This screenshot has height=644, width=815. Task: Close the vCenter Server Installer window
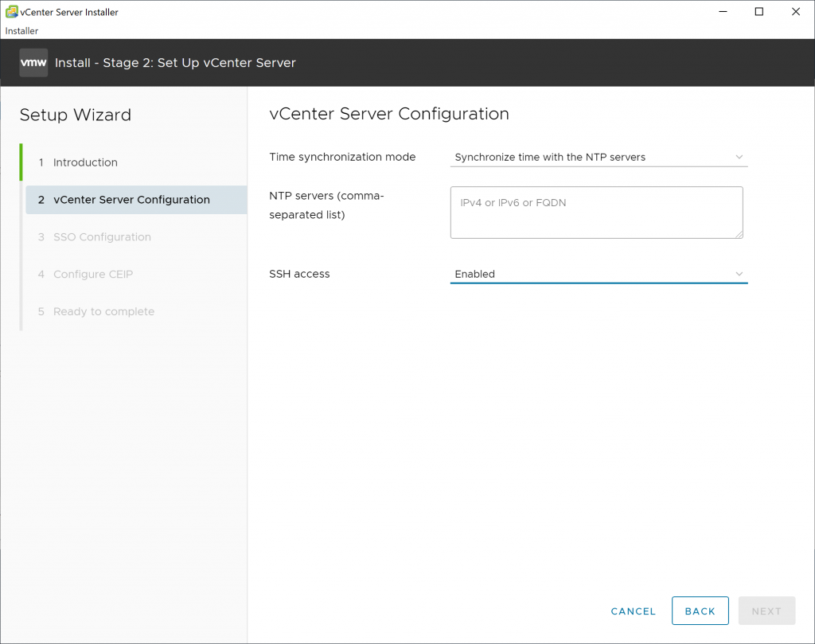[796, 11]
